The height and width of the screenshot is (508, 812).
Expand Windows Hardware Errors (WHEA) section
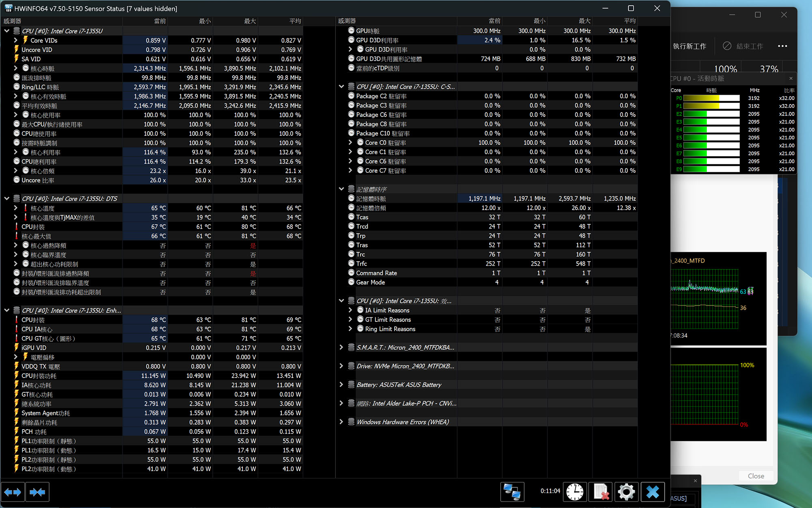pos(341,422)
